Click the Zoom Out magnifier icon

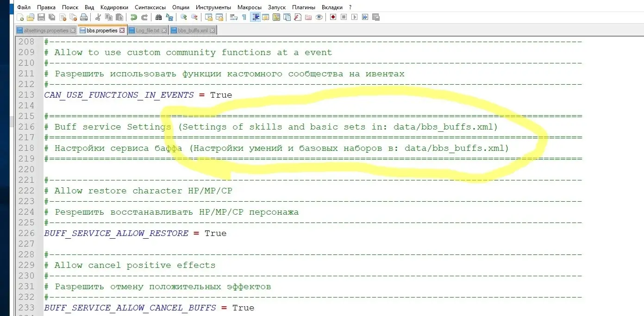(194, 17)
